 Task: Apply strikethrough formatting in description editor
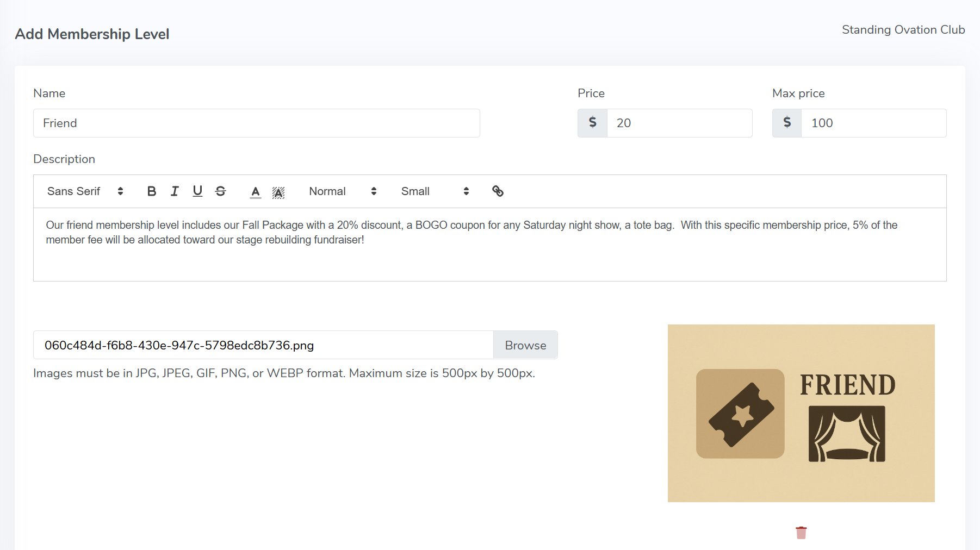pyautogui.click(x=220, y=191)
